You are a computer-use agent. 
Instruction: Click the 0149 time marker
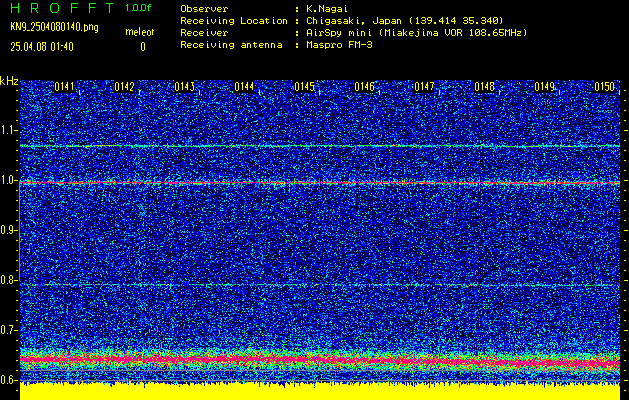[545, 87]
